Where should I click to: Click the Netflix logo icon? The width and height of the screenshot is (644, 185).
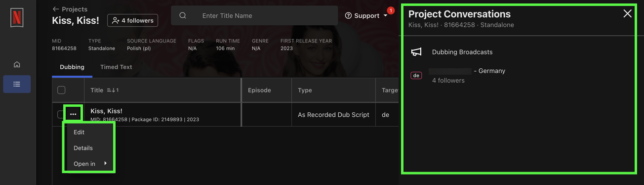(17, 18)
